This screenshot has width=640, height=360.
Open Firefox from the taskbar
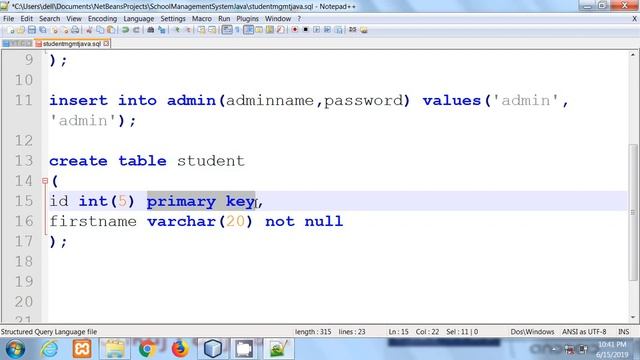180,349
